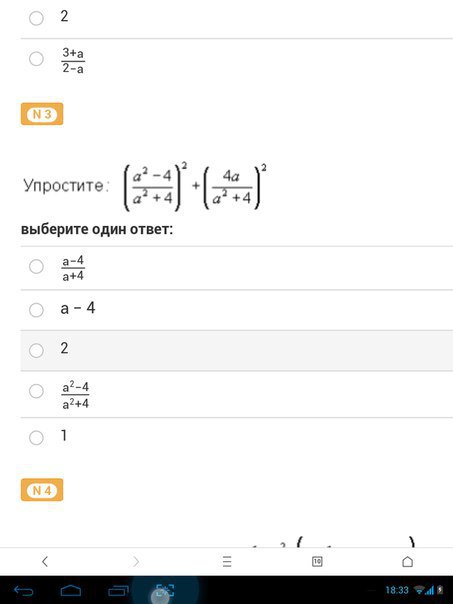
Task: Tap the Android system home button
Action: [71, 590]
